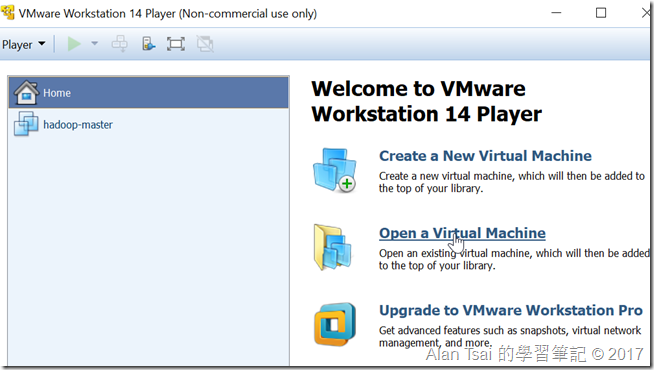The image size is (654, 370).
Task: Click the Create New Virtual Machine icon
Action: tap(335, 170)
